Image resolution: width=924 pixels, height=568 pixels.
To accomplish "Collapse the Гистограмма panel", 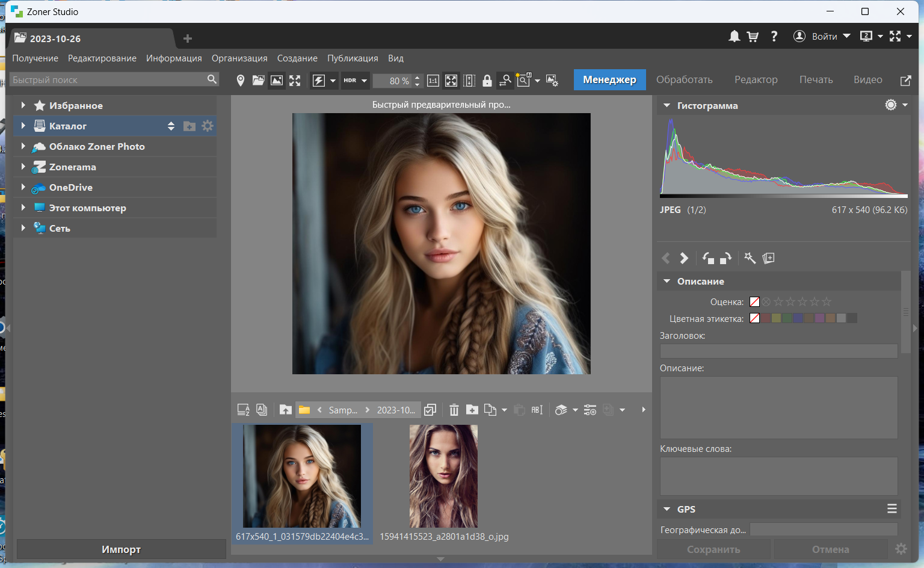I will pos(667,105).
